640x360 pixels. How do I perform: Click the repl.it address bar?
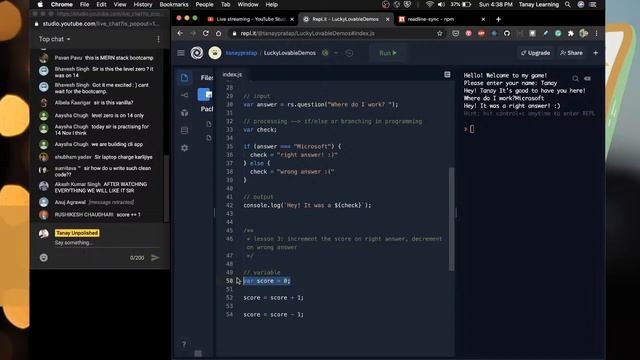(x=333, y=33)
